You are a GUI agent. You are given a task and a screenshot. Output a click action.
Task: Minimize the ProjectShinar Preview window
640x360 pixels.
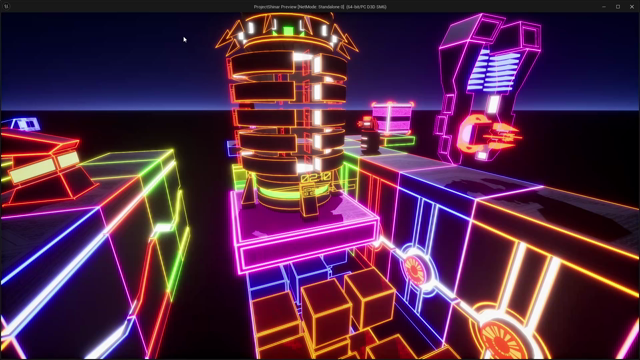click(x=604, y=7)
